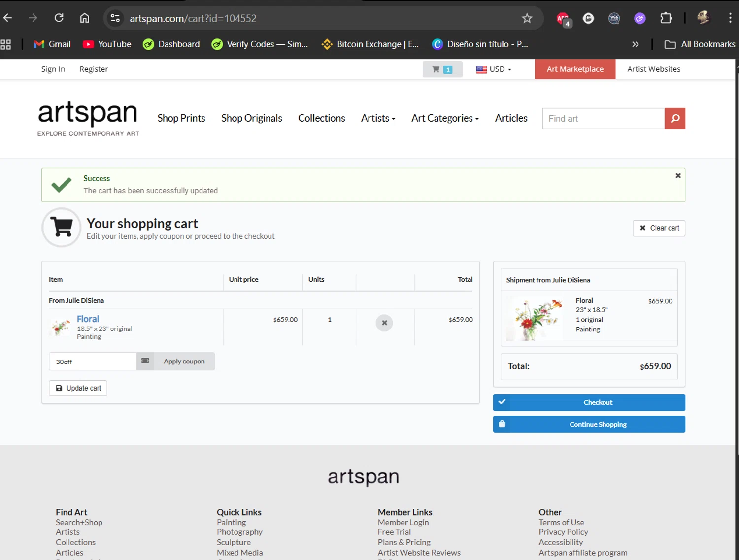This screenshot has height=560, width=739.
Task: Open the Search+Shop footer link
Action: (79, 522)
